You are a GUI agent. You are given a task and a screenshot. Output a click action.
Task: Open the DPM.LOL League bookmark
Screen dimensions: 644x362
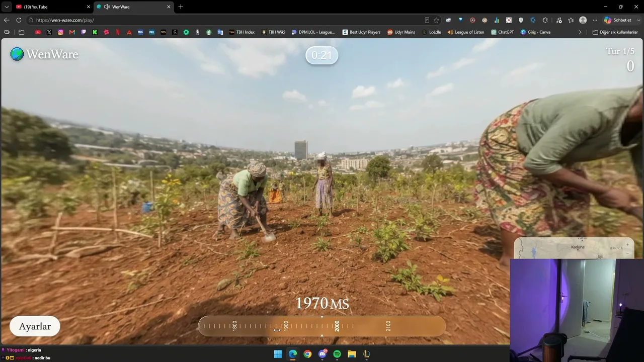(x=313, y=32)
